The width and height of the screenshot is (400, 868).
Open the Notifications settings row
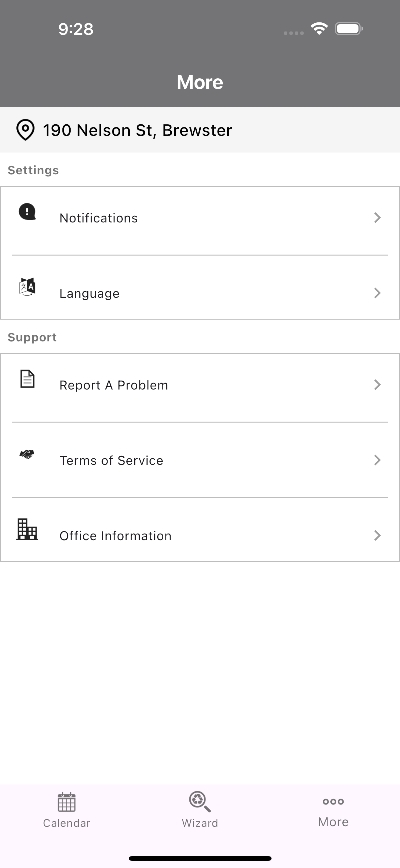tap(200, 221)
